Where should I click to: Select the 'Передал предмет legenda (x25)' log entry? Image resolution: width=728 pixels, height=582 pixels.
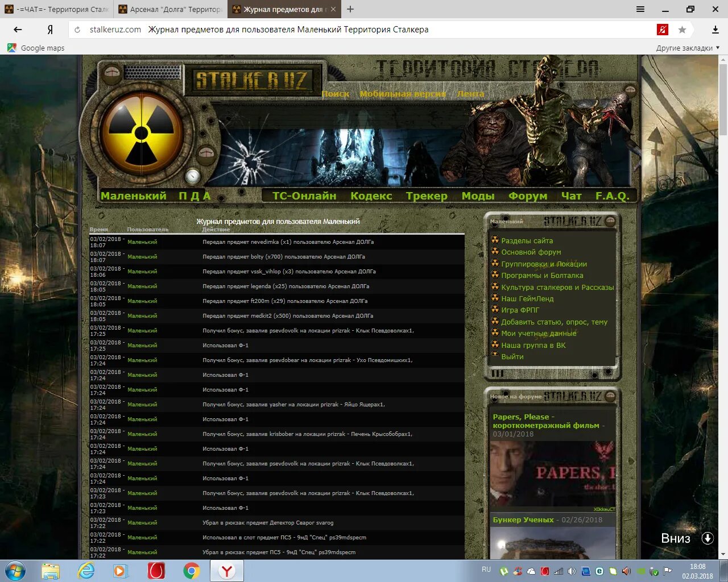click(x=286, y=286)
